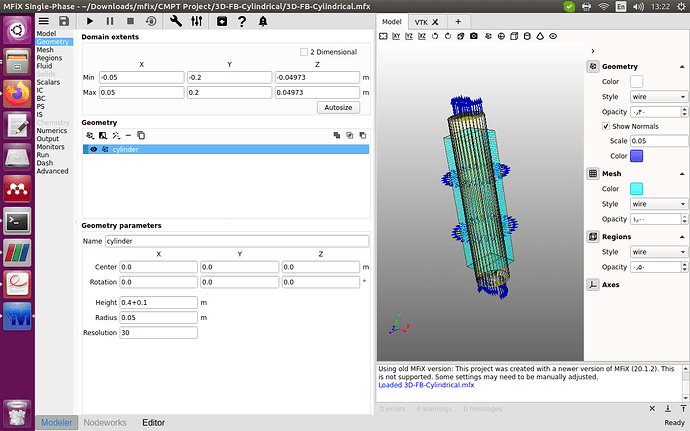This screenshot has width=690, height=431.
Task: Start the solver with the play button
Action: coord(90,21)
